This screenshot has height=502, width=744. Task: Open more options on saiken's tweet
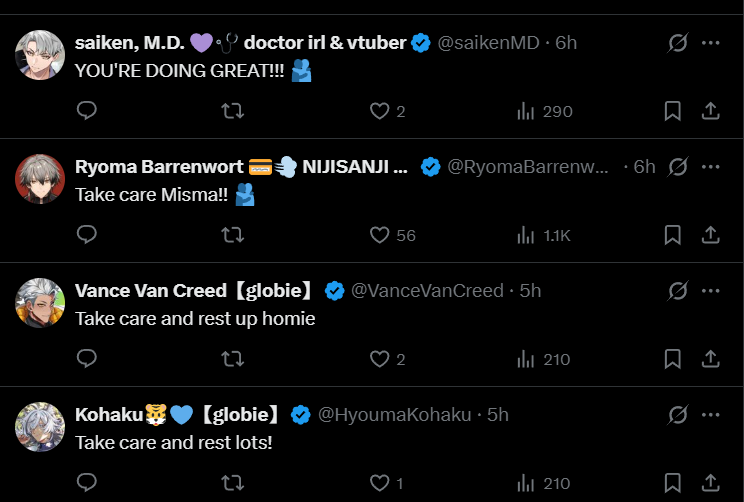point(710,43)
